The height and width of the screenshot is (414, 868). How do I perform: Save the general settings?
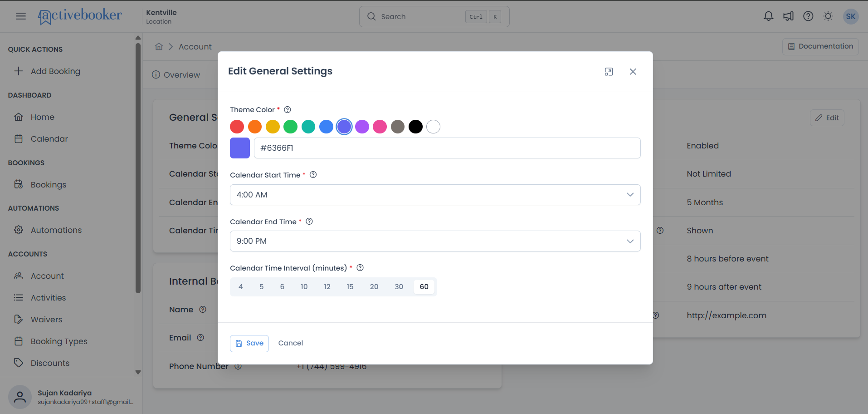coord(249,344)
